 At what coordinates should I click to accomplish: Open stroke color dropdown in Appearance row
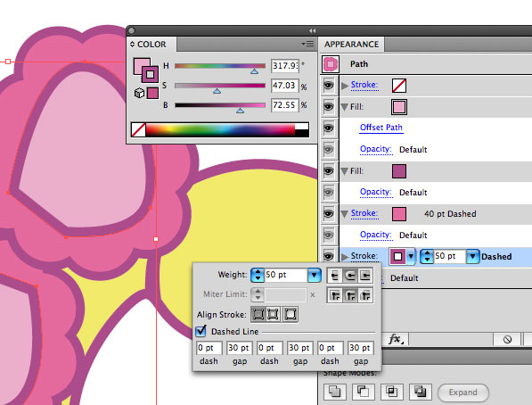click(411, 256)
